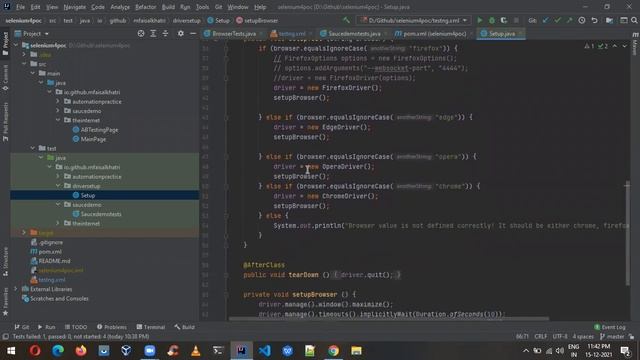Commit changes with the Git checkmark

[558, 20]
